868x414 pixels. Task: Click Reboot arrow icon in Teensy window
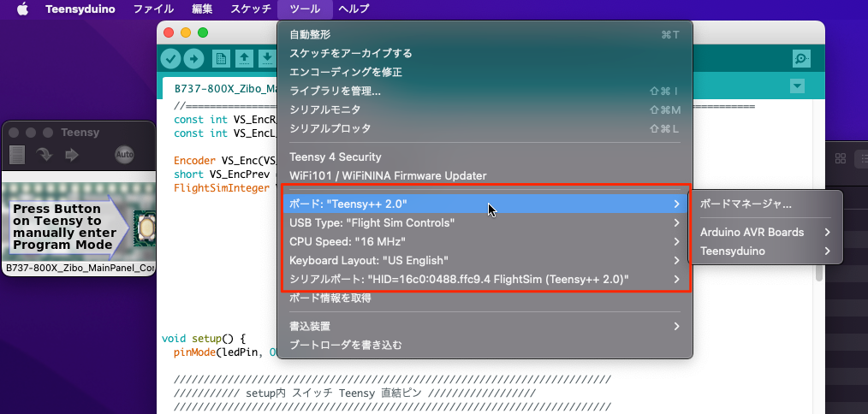tap(72, 155)
